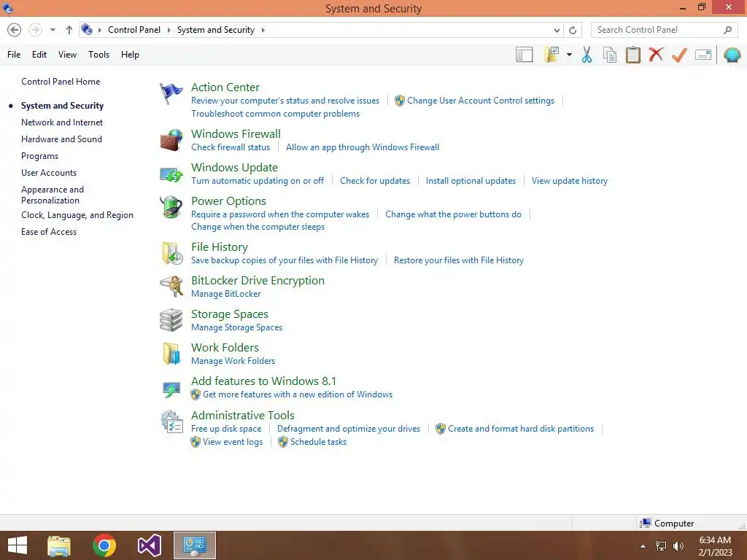Open the File menu
This screenshot has width=747, height=560.
(x=14, y=55)
